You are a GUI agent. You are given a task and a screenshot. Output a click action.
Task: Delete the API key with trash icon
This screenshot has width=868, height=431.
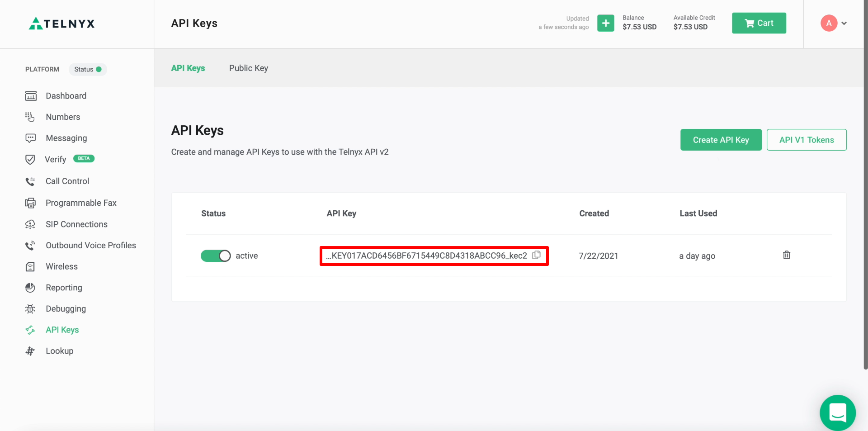click(x=787, y=255)
